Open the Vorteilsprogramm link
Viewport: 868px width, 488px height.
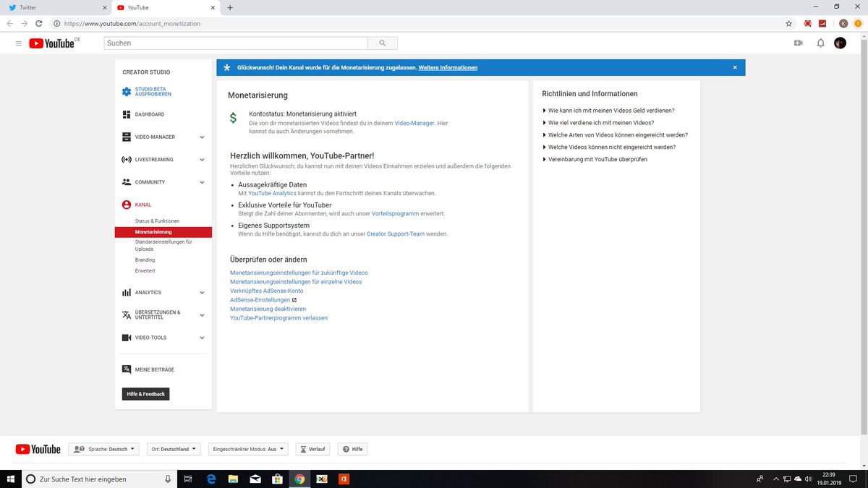coord(395,214)
